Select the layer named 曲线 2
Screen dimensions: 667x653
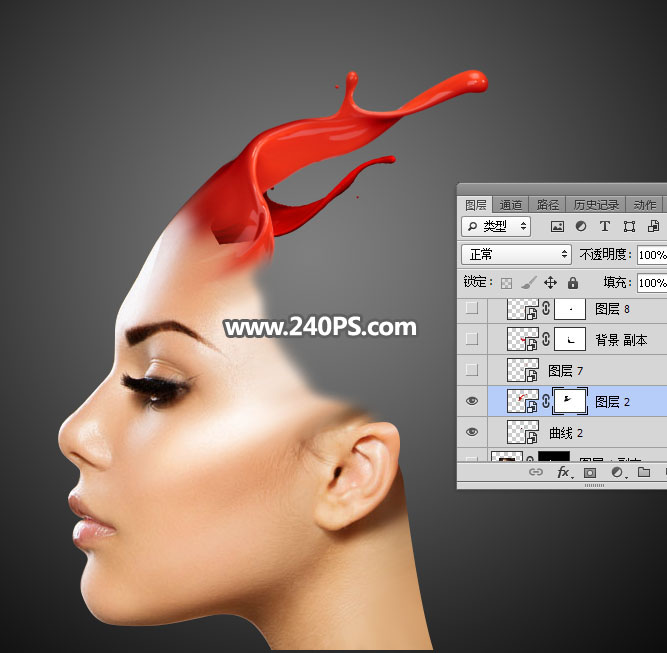(x=566, y=433)
